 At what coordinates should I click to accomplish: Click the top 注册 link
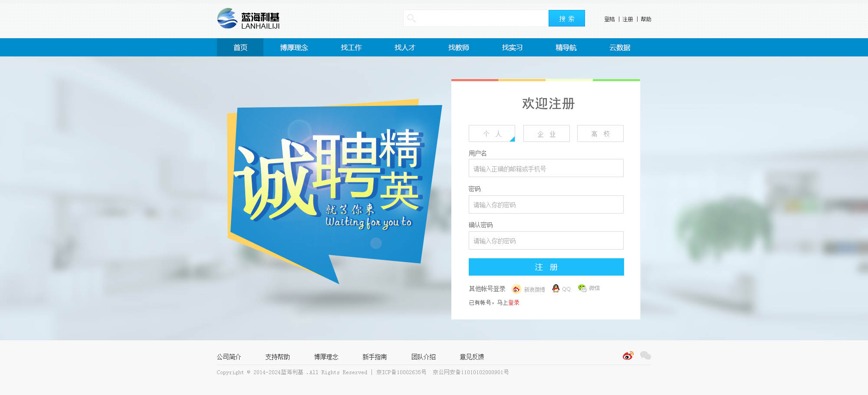click(x=628, y=19)
